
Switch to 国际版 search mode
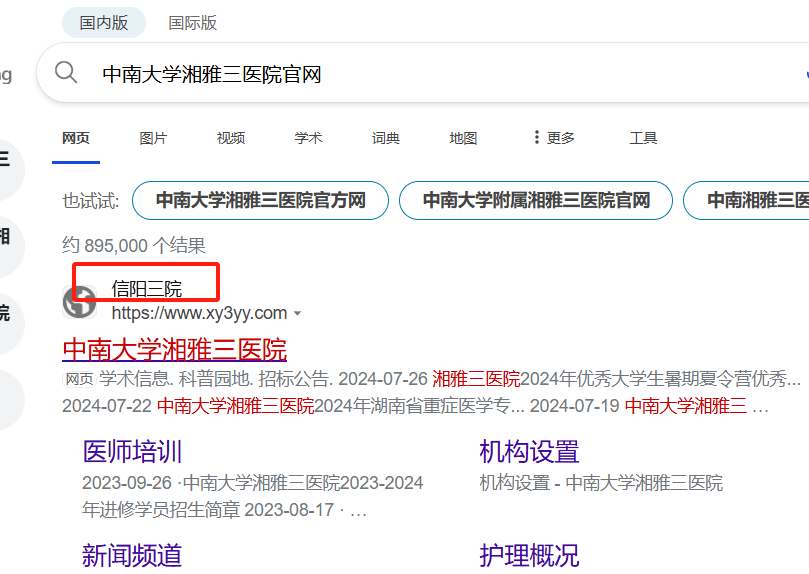pos(192,23)
